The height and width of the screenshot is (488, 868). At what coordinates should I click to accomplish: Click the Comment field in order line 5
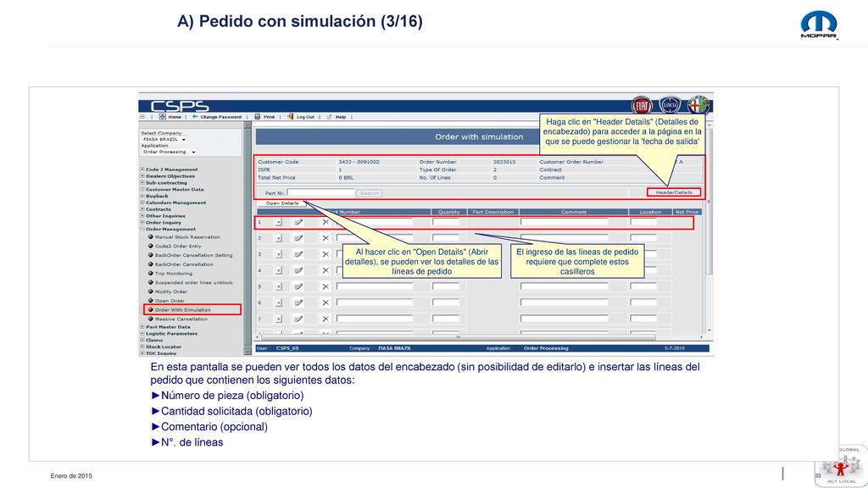(564, 286)
